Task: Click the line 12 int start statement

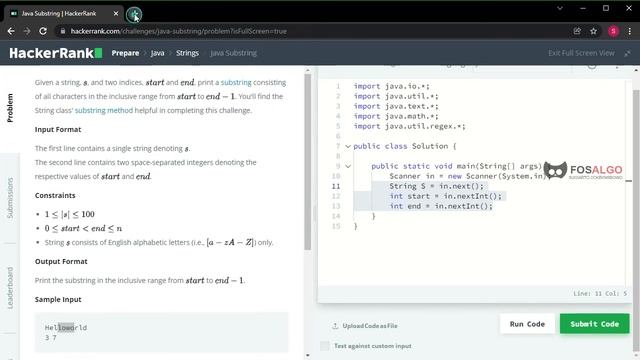Action: (445, 196)
